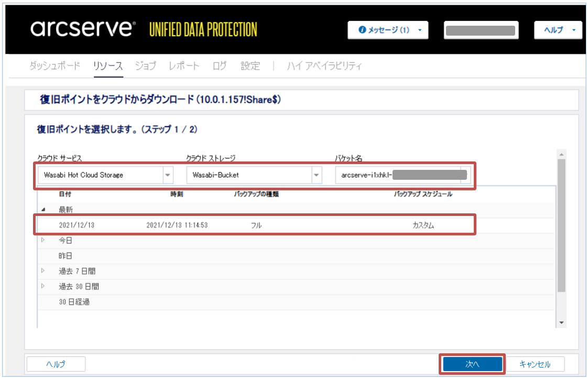Image resolution: width=588 pixels, height=379 pixels.
Task: Click the arcserve logo
Action: pyautogui.click(x=83, y=28)
